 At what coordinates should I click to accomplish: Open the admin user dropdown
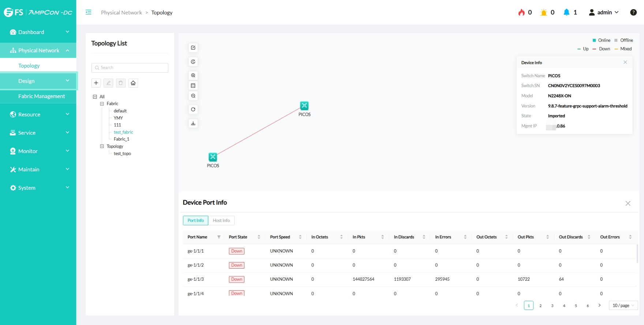pyautogui.click(x=604, y=12)
